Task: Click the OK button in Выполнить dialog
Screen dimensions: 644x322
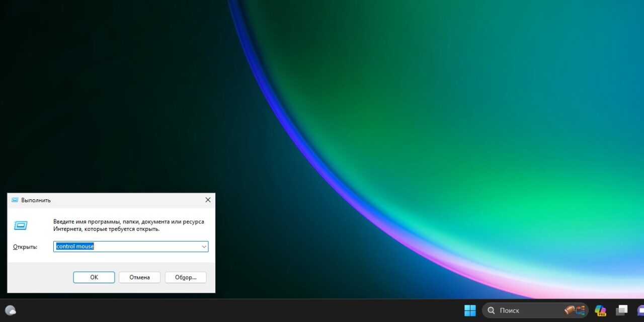Action: (94, 277)
